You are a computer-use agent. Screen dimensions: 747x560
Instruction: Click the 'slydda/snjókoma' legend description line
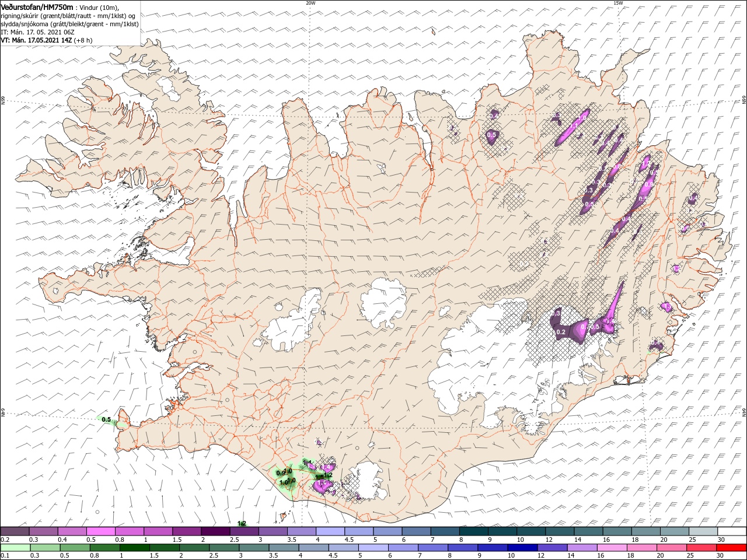coord(69,23)
